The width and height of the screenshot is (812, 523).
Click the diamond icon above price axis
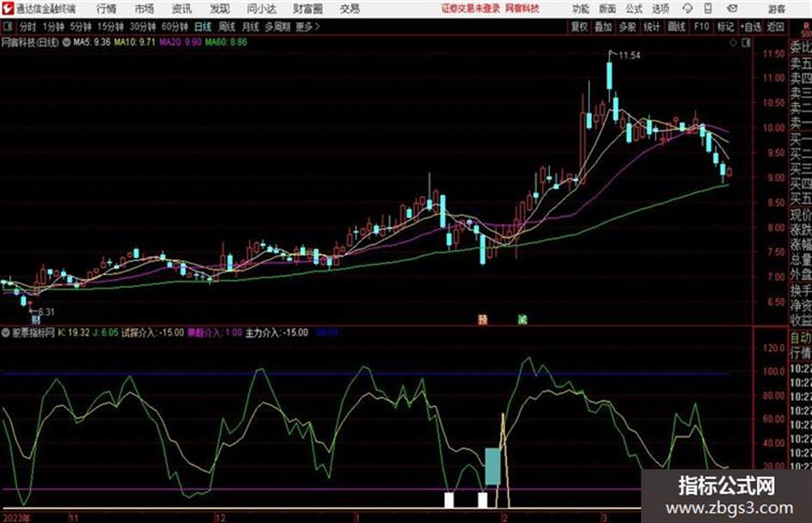tap(733, 43)
